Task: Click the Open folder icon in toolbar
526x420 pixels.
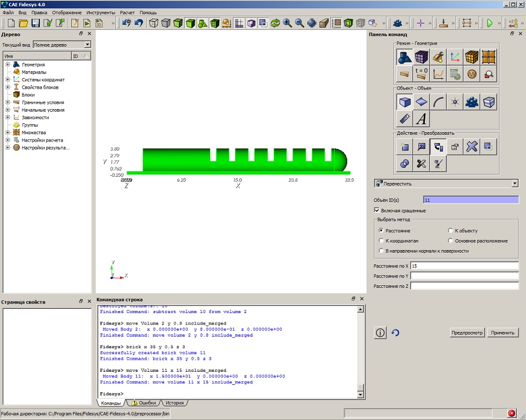Action: click(23, 23)
